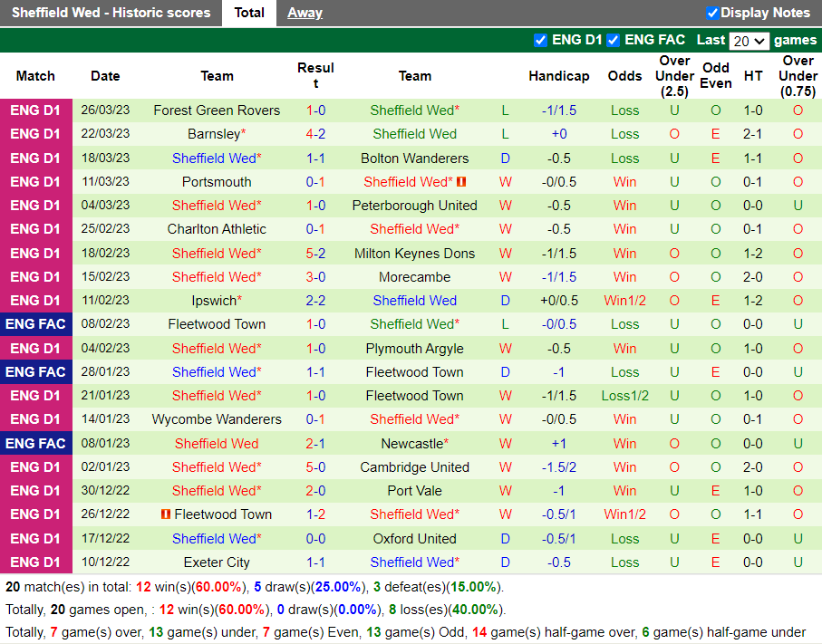Screen dimensions: 822x644
Task: Open the Newcastle team page
Action: tap(411, 443)
